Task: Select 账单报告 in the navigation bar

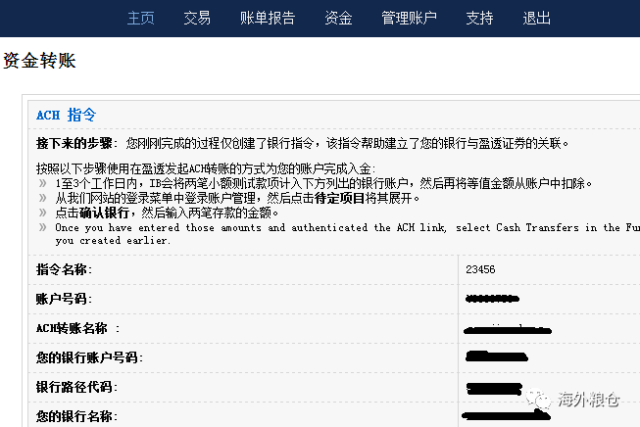Action: point(267,18)
